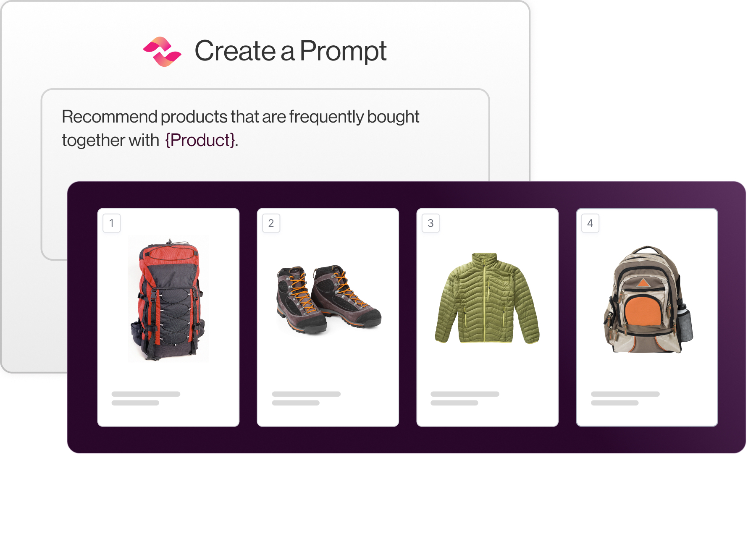Click the number 3 badge
This screenshot has height=544, width=756.
tap(430, 223)
